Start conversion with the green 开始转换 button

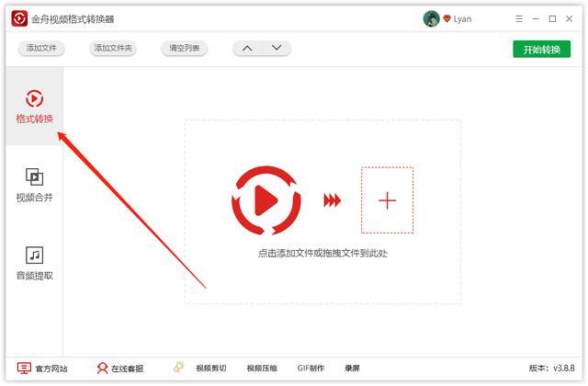(541, 50)
